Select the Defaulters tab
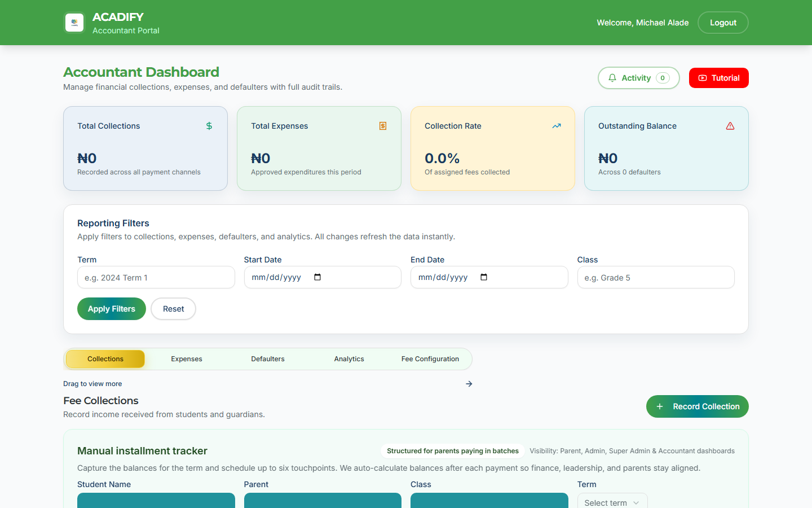The width and height of the screenshot is (812, 508). coord(267,358)
